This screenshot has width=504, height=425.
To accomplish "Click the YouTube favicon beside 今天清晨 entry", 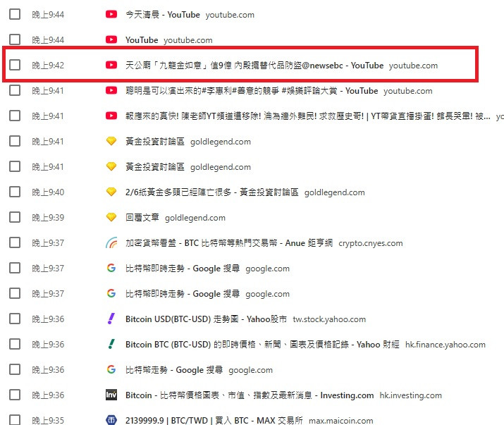I will tap(111, 14).
